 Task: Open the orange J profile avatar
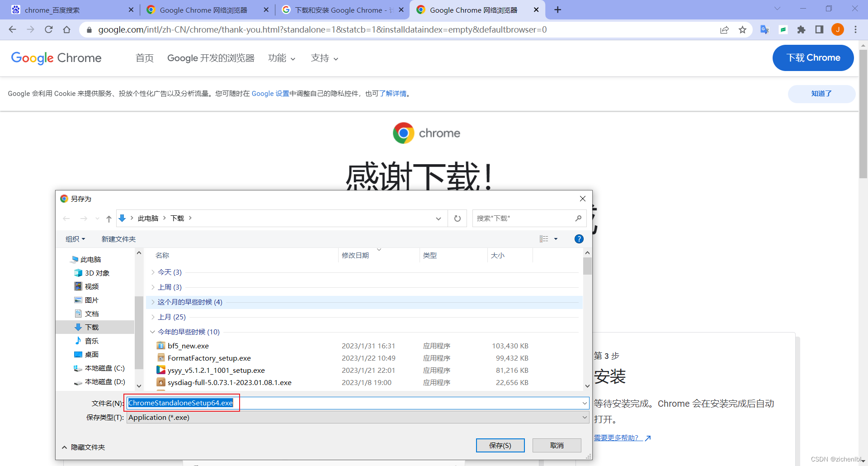838,29
